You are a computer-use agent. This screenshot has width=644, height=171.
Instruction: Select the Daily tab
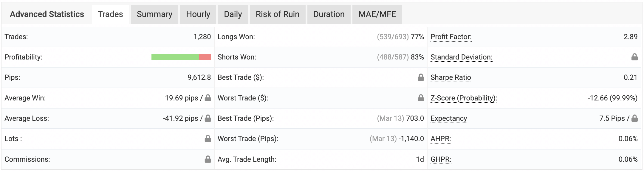(x=233, y=14)
